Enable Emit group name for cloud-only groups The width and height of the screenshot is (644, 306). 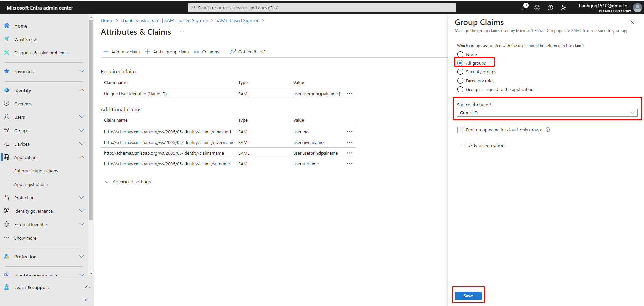pos(460,130)
